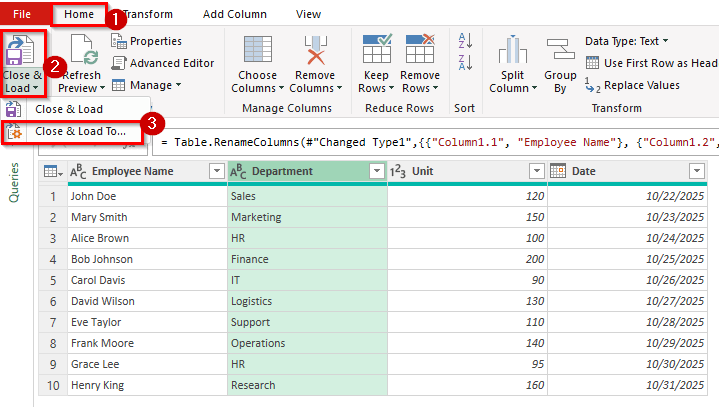
Task: Sort descending with the Z-A icon
Action: [465, 62]
